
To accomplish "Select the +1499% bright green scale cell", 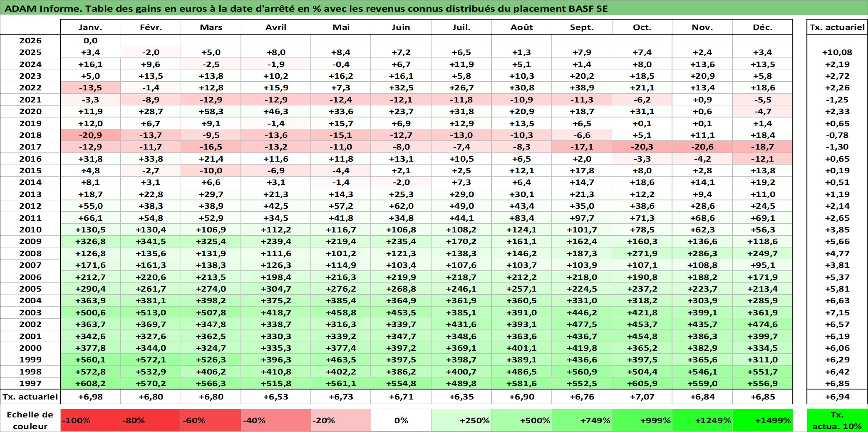I will tap(763, 420).
